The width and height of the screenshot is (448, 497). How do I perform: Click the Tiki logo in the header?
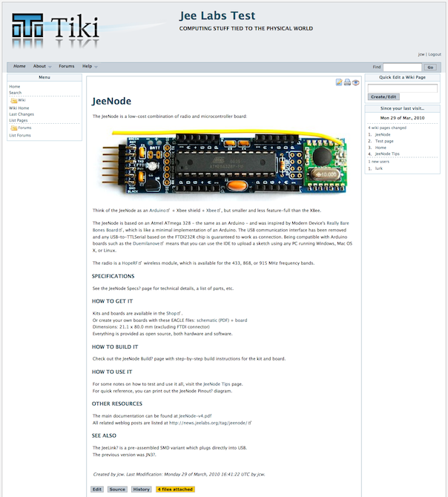click(x=56, y=30)
